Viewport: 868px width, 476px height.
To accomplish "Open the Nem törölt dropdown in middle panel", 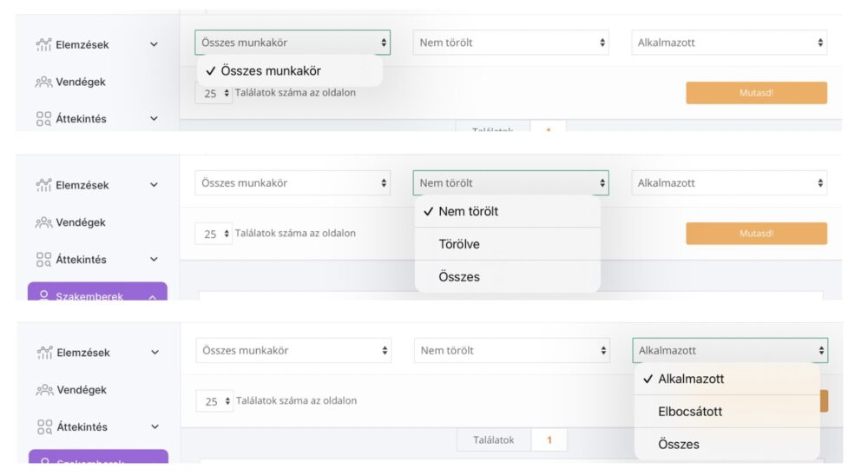I will point(510,183).
